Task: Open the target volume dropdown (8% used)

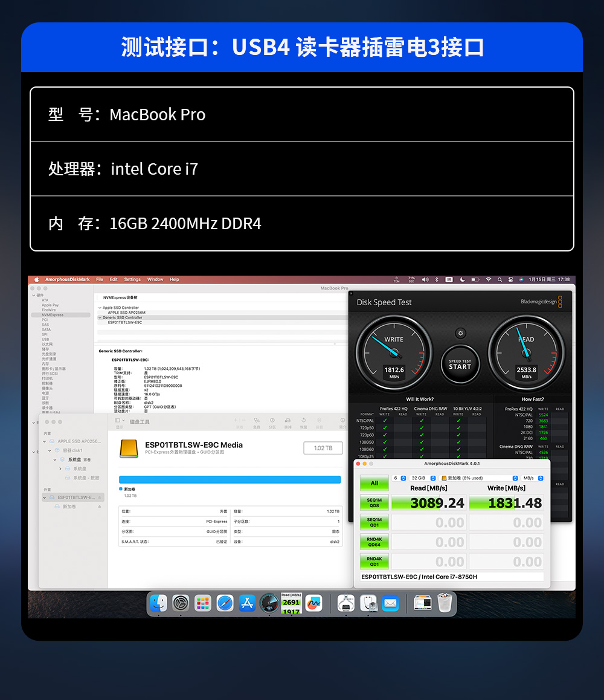Action: [479, 478]
